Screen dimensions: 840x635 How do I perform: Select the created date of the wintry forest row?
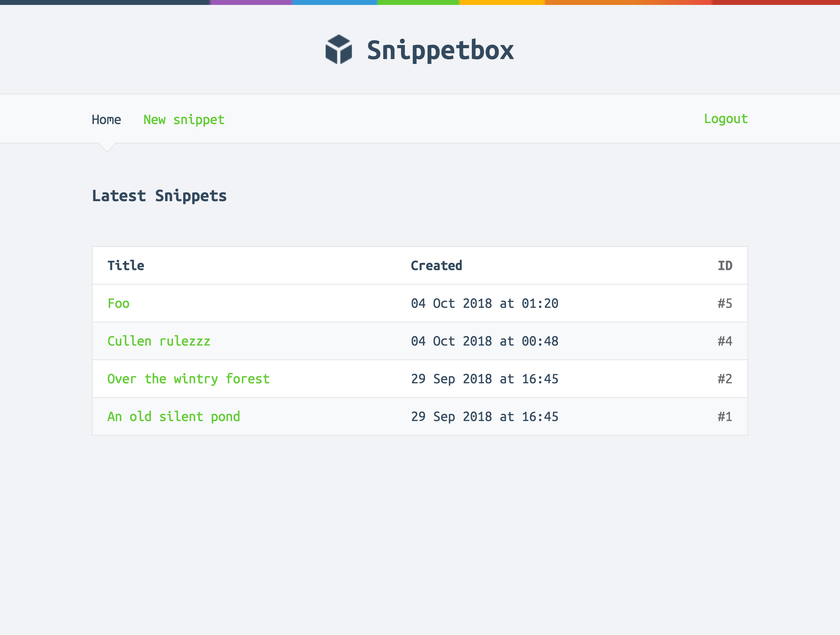point(485,379)
